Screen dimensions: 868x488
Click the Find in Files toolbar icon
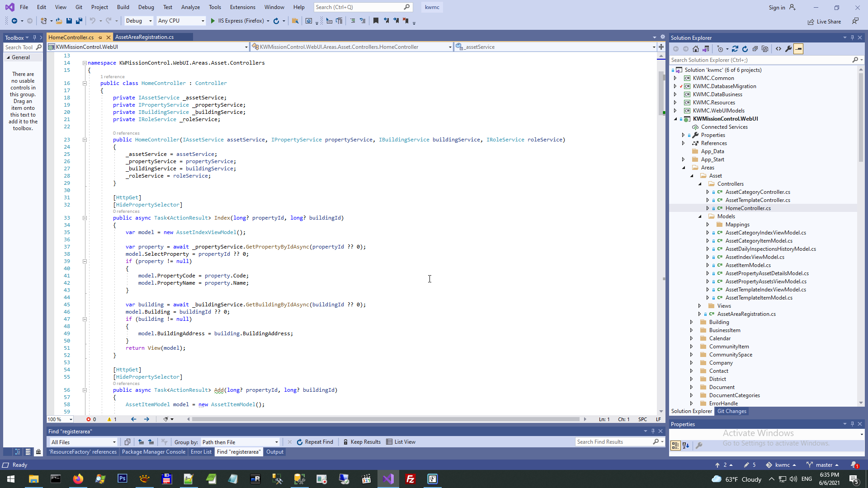click(295, 21)
